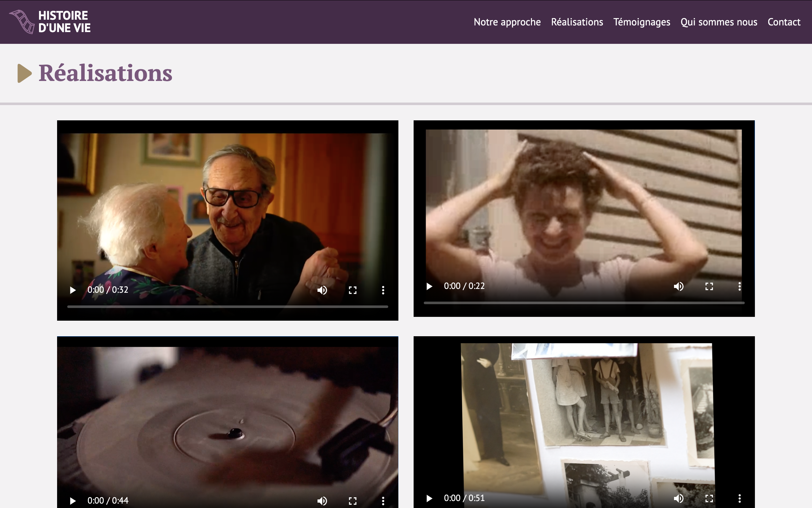Click the 0:00 / 0:44 time display
Image resolution: width=812 pixels, height=508 pixels.
coord(108,501)
